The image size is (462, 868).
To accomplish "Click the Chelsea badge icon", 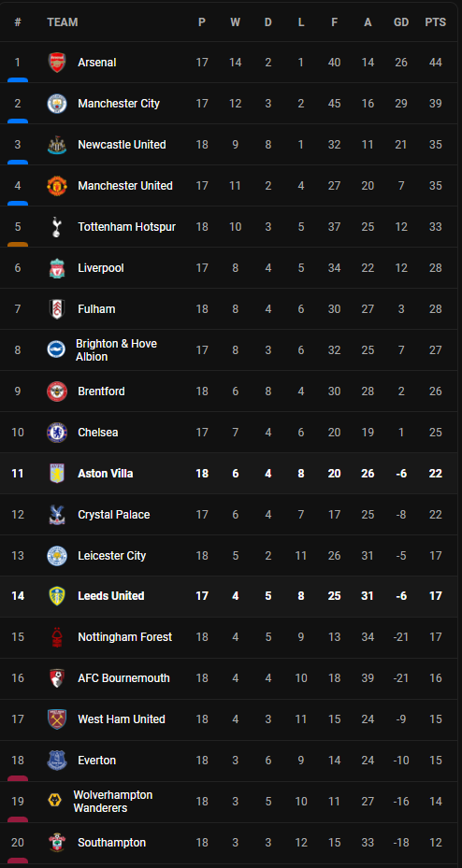I will click(56, 433).
